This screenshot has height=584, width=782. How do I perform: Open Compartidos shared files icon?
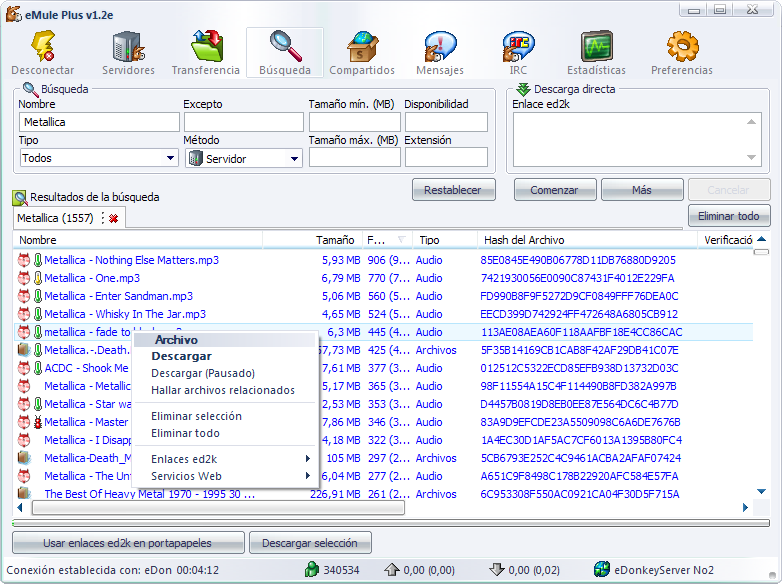point(362,48)
